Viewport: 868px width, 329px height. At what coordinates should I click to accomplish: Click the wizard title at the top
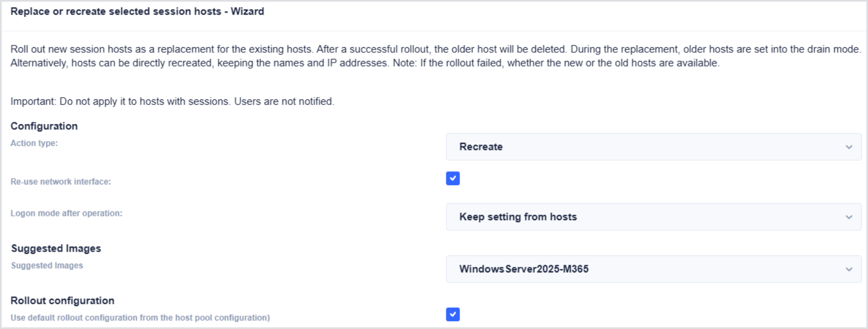pos(137,12)
